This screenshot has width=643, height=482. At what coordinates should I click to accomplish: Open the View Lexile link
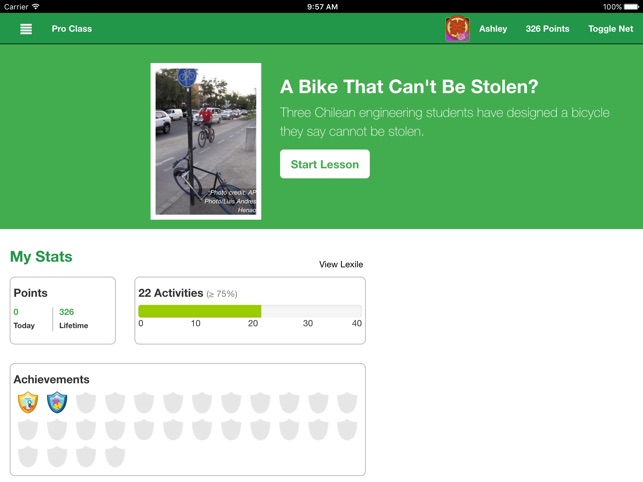[341, 265]
